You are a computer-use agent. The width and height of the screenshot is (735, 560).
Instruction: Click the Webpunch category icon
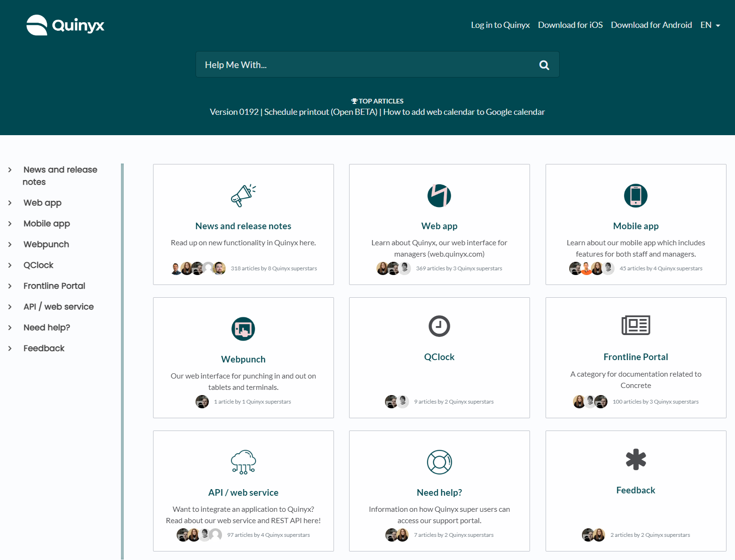243,329
